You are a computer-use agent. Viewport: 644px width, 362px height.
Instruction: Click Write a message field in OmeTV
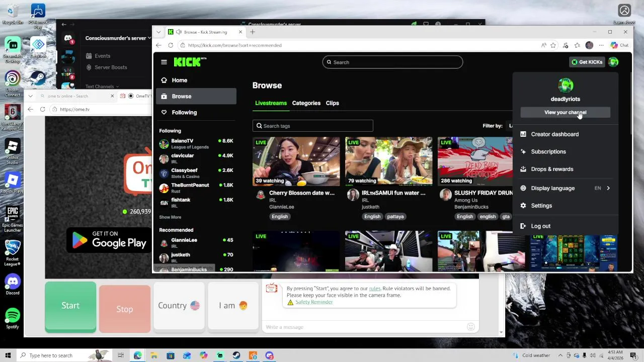click(x=364, y=327)
